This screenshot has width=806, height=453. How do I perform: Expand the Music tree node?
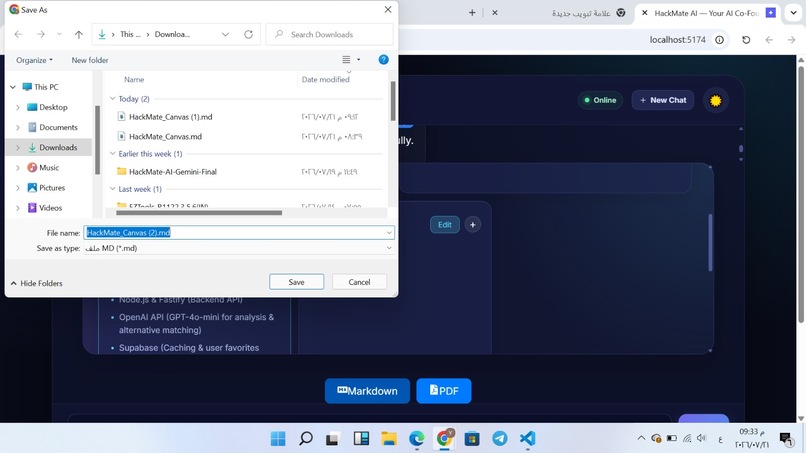tap(18, 168)
